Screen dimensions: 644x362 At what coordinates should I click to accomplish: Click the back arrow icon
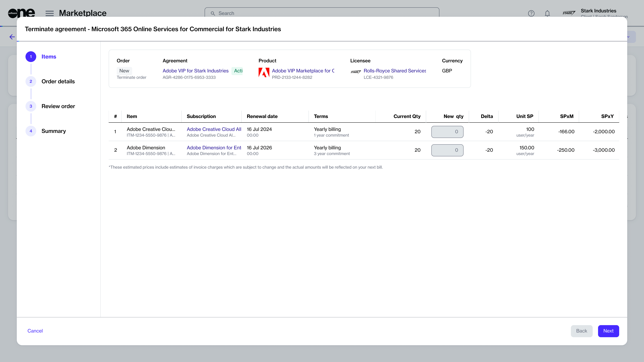tap(12, 37)
